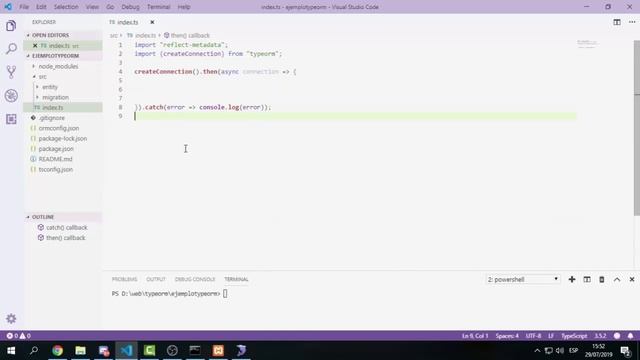Split the terminal panel
The width and height of the screenshot is (640, 360).
587,280
